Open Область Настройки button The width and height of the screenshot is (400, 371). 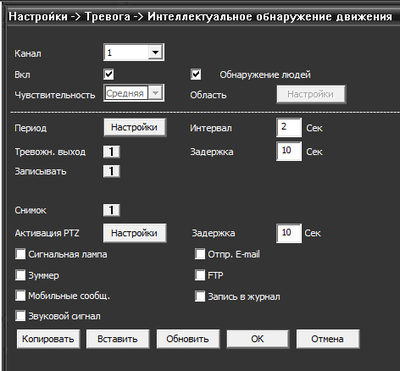tap(311, 94)
